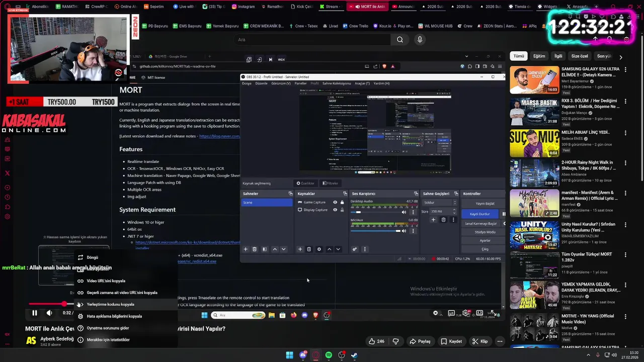The width and height of the screenshot is (644, 362).
Task: Open transition three-dot properties menu
Action: pyautogui.click(x=452, y=220)
